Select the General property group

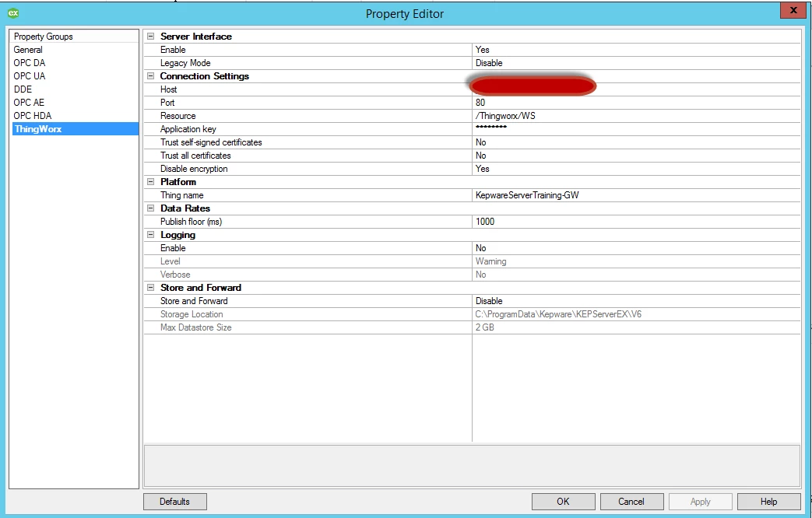coord(75,50)
